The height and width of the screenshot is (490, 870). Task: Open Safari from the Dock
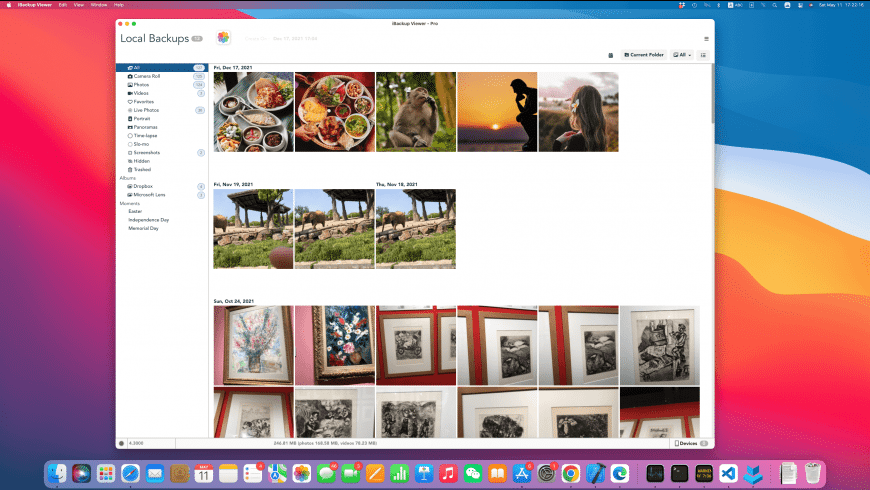tap(130, 473)
